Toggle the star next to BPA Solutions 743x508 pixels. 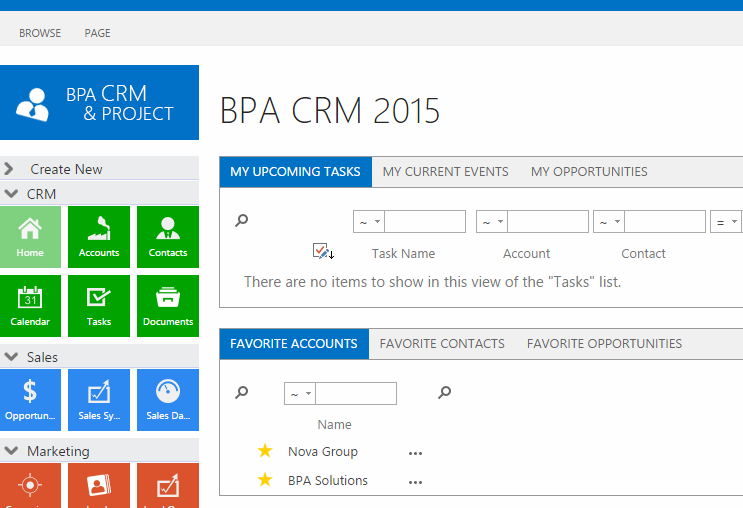(265, 480)
